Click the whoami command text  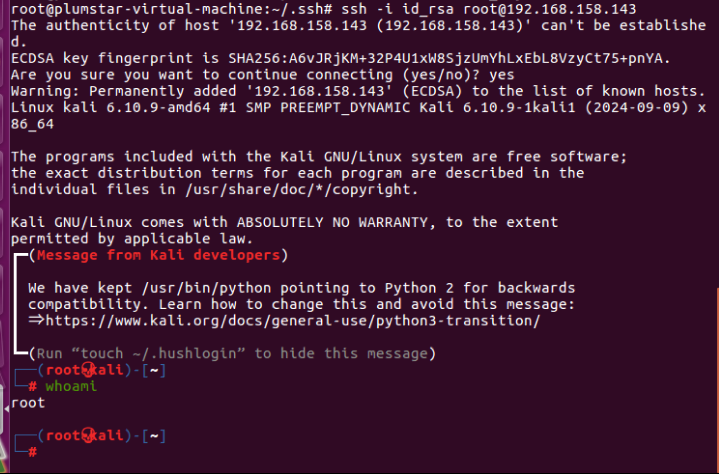(x=70, y=387)
